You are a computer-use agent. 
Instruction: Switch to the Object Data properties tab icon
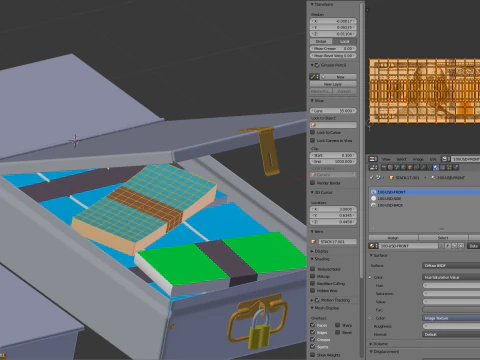(x=429, y=167)
